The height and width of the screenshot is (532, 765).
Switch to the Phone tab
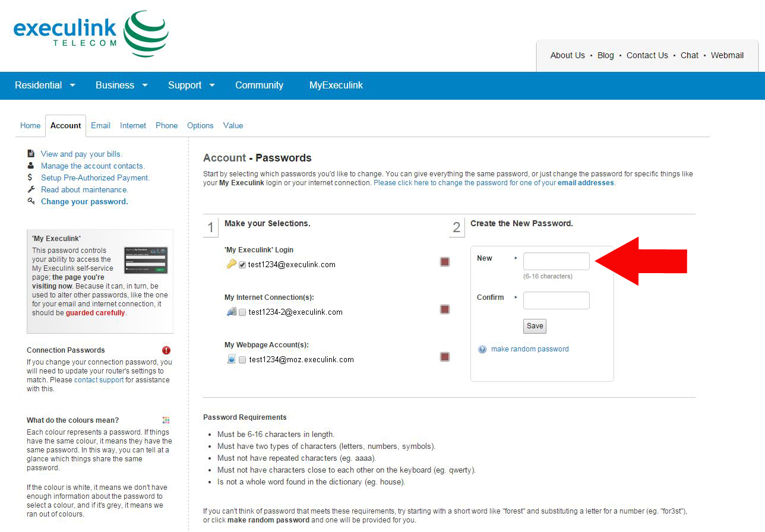167,125
